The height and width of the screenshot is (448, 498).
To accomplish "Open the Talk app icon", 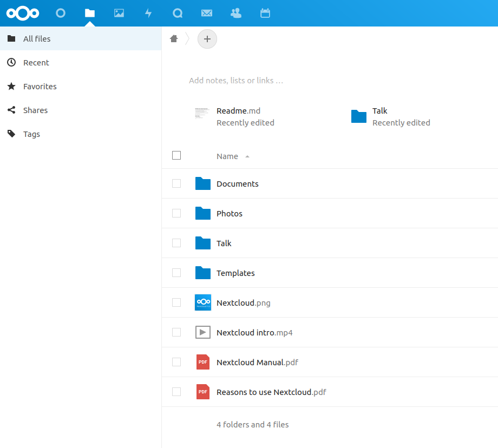I will 177,13.
